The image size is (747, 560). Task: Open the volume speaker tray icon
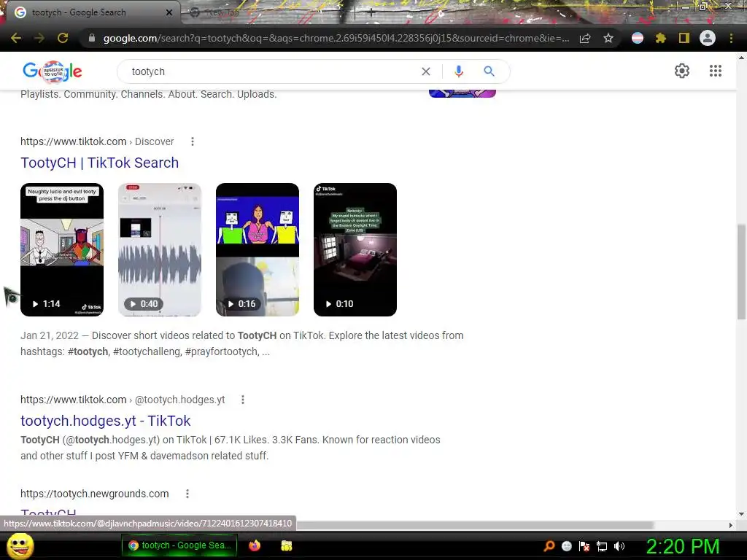[x=619, y=546]
